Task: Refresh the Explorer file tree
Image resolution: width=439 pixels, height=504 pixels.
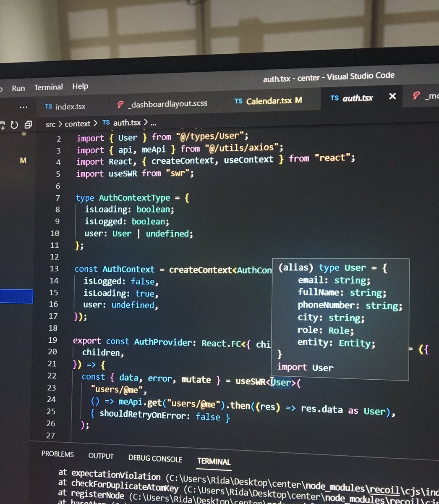Action: click(14, 125)
